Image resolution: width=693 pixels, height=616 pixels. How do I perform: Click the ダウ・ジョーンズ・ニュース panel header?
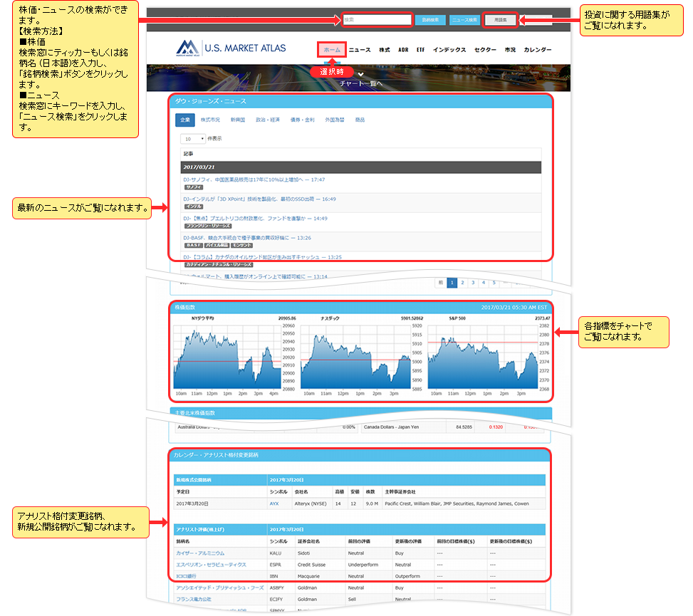click(x=360, y=101)
